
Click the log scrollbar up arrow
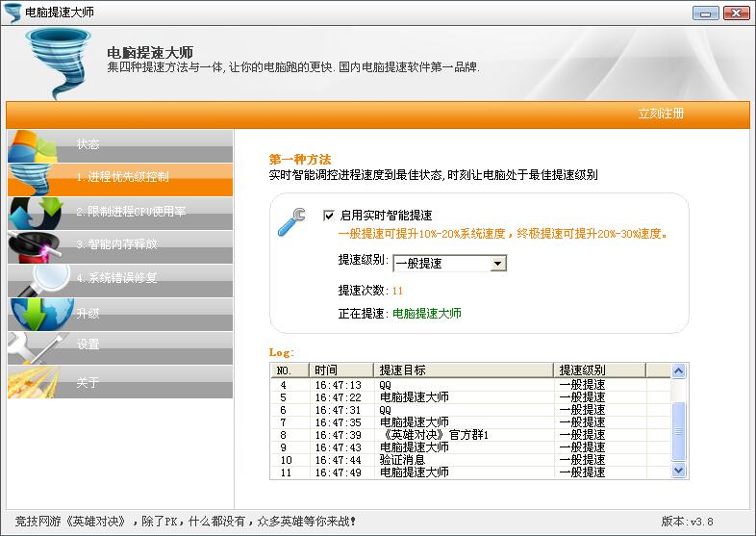(678, 370)
